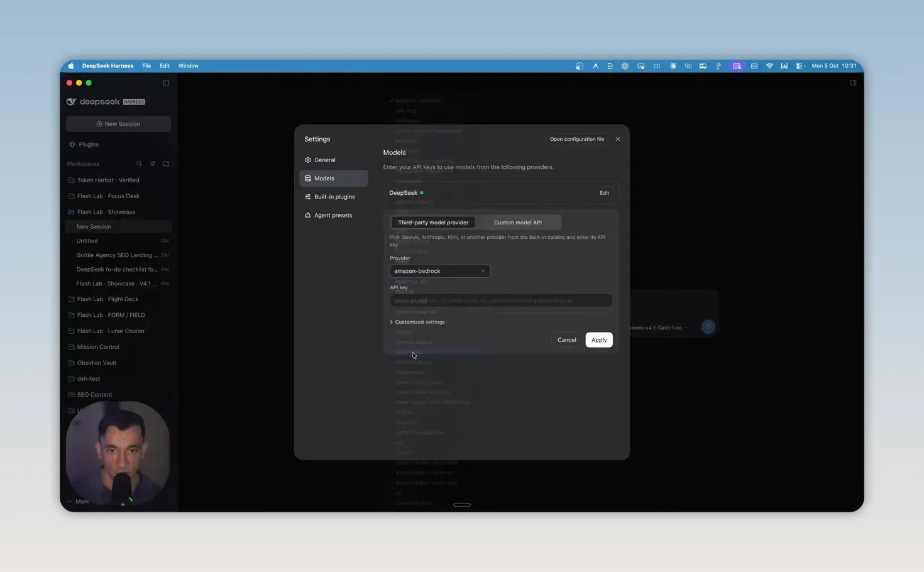Open Agent presets settings tab
Image resolution: width=924 pixels, height=572 pixels.
coord(334,215)
